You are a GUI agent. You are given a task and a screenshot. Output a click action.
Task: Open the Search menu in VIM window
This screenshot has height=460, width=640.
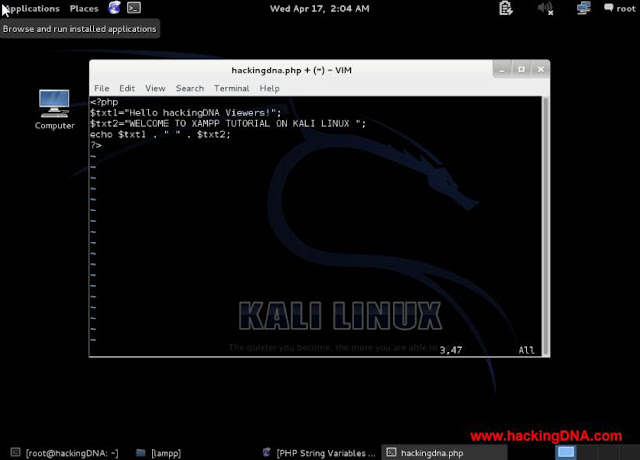coord(190,88)
